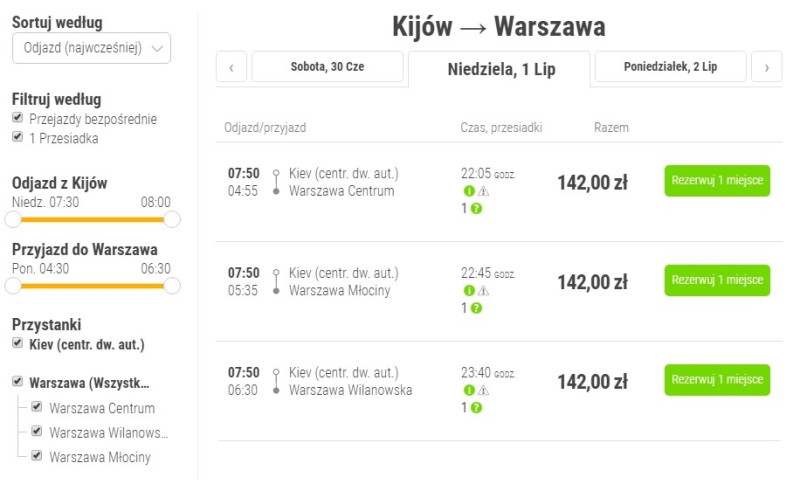Switch to Poniedziałek, 2 Lip tab

coord(670,66)
